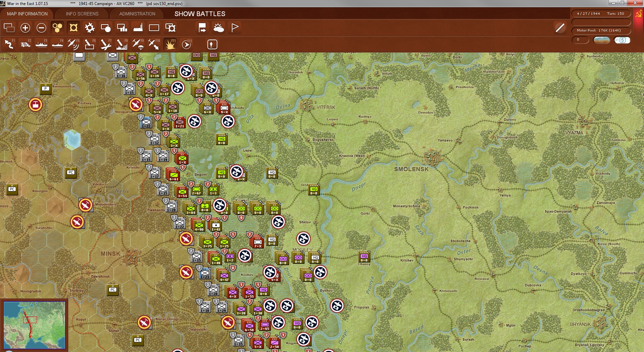This screenshot has width=644, height=352.
Task: Open the battle marker left of Shklov
Action: (x=278, y=222)
